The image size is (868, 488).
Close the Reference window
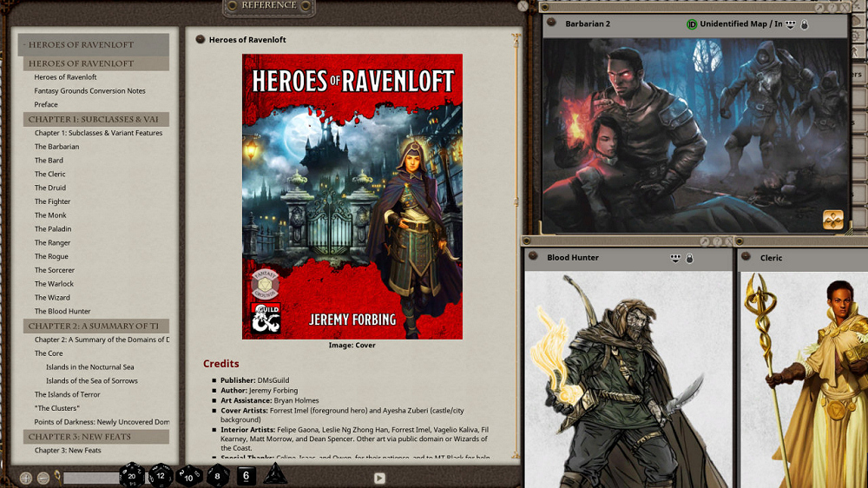coord(523,6)
